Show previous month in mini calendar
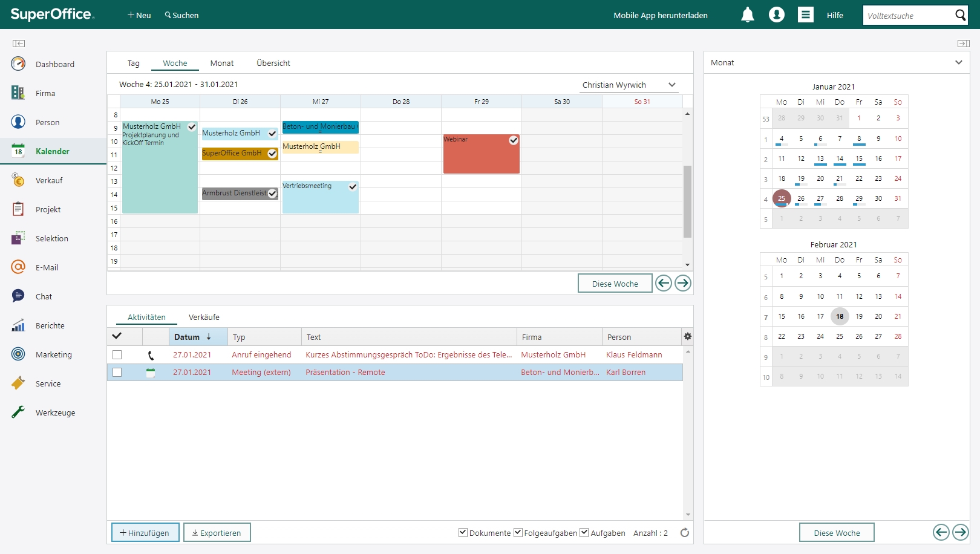This screenshot has width=980, height=554. [941, 532]
